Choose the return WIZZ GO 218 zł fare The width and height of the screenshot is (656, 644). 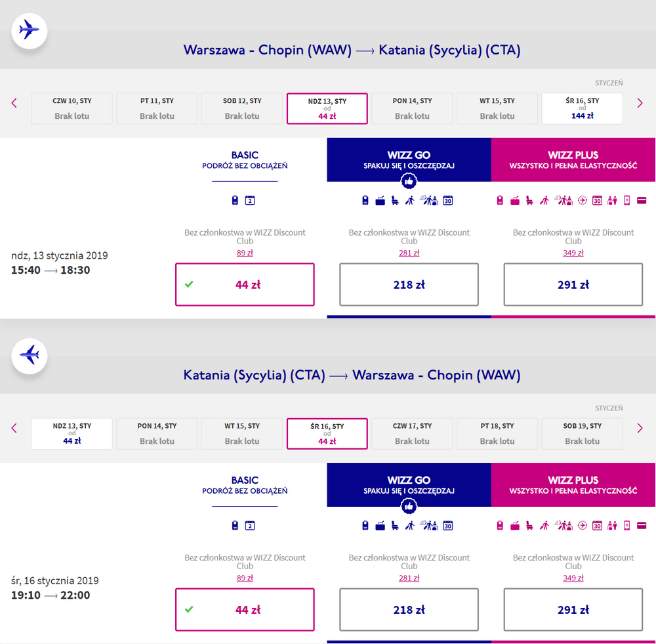[409, 609]
